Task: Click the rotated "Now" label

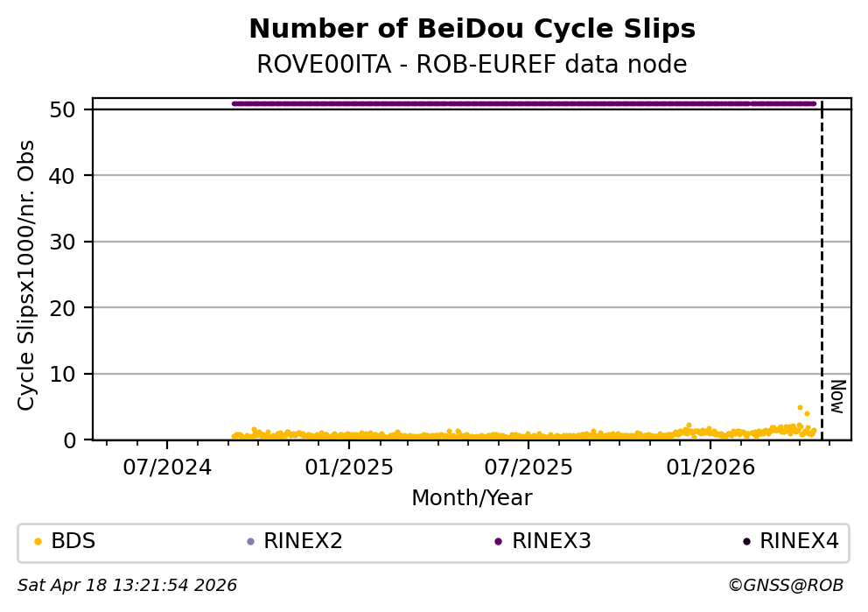Action: click(x=836, y=397)
